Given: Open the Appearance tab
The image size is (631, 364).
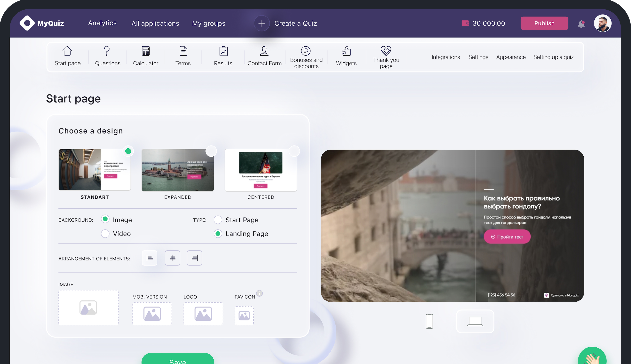Looking at the screenshot, I should click(x=511, y=57).
